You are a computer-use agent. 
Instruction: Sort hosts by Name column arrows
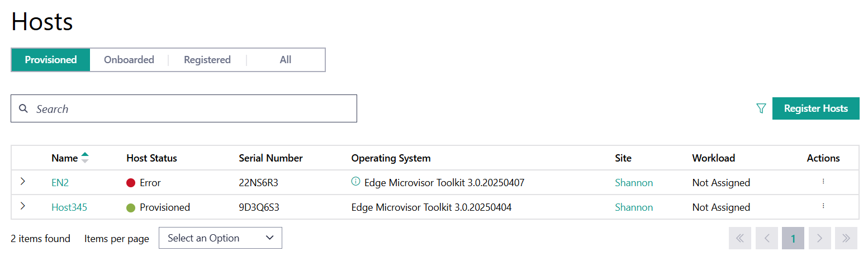[x=85, y=158]
